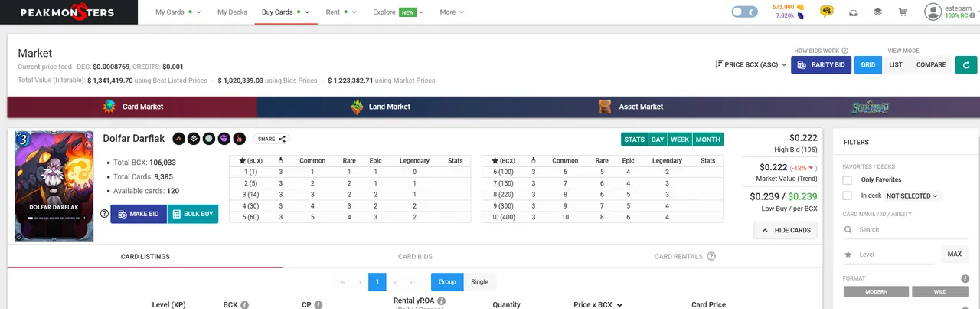Open the Rent dropdown menu
Screen dimensions: 980x309
click(x=341, y=12)
